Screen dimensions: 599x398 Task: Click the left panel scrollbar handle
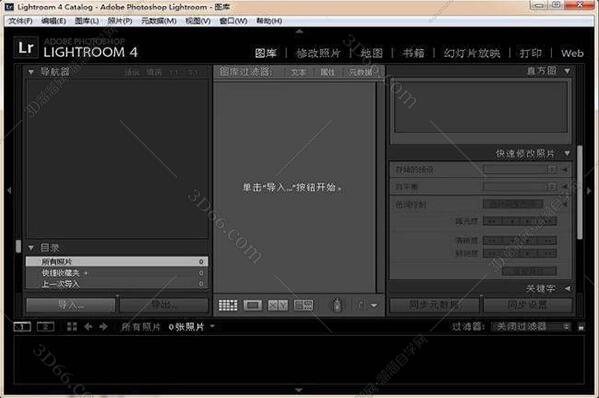pyautogui.click(x=18, y=246)
